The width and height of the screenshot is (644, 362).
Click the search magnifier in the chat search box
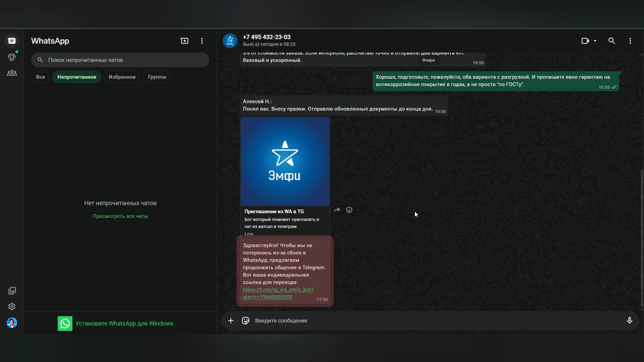tap(40, 60)
